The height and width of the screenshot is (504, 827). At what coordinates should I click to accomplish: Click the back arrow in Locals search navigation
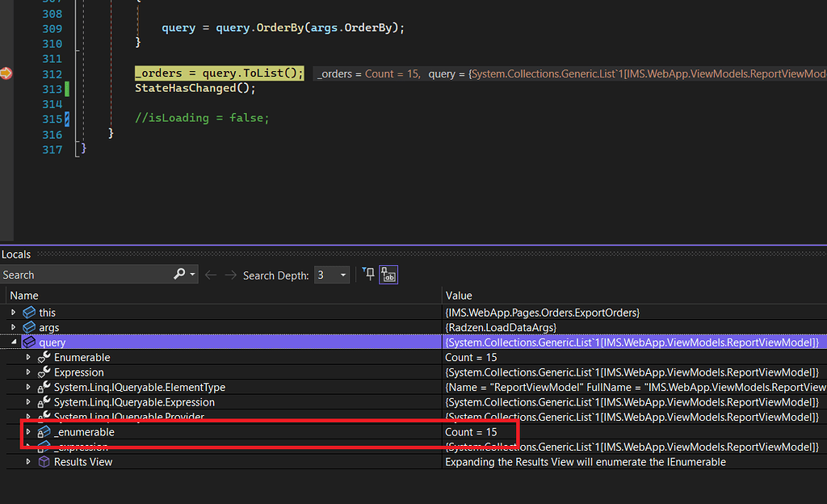coord(209,275)
